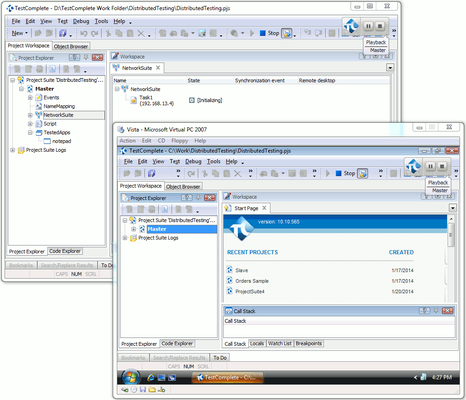Pause playback in Virtual PC window indicator
The width and height of the screenshot is (466, 400).
tap(431, 166)
